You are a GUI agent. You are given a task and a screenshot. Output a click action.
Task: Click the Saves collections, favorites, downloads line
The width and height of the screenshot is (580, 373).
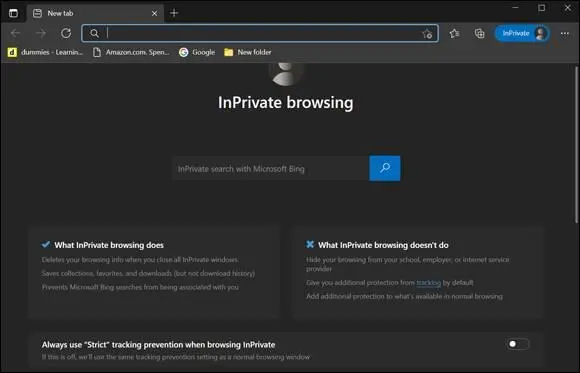point(148,273)
